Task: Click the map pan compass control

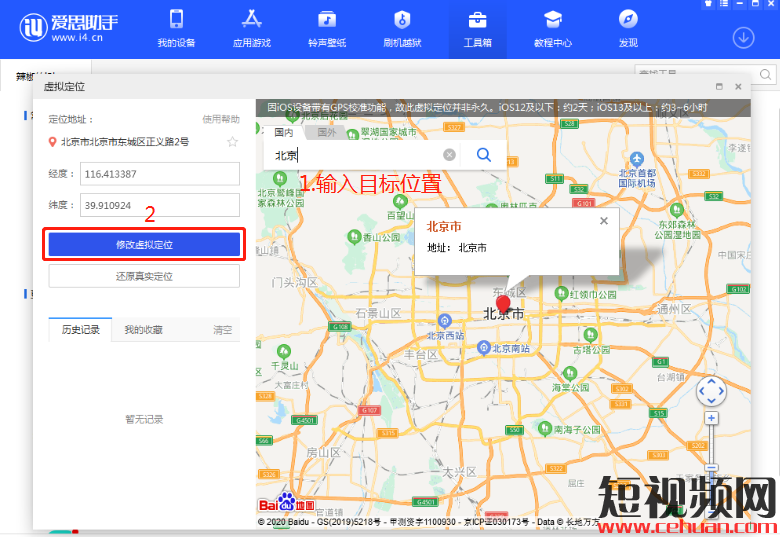Action: pos(711,391)
